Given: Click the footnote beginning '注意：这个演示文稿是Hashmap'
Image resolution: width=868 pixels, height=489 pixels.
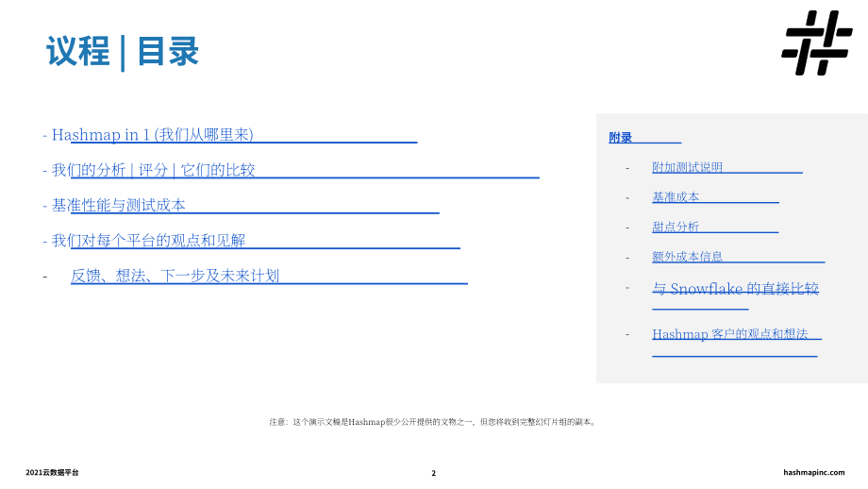Looking at the screenshot, I should point(433,422).
